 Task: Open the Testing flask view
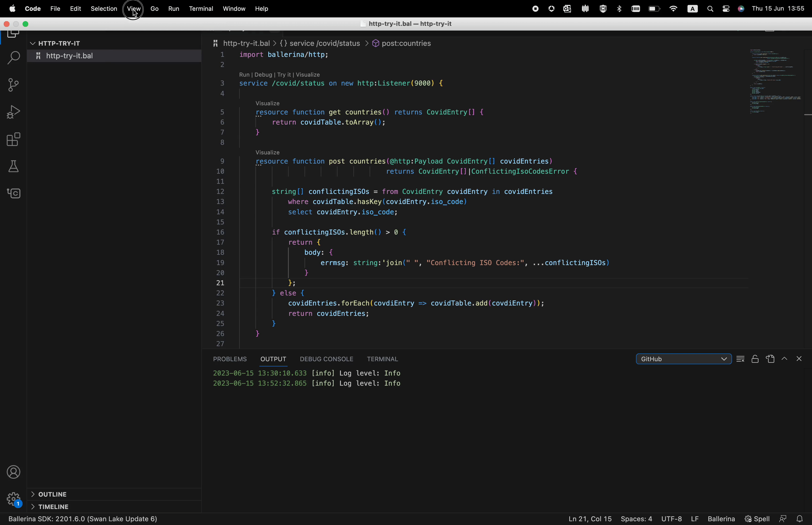13,167
